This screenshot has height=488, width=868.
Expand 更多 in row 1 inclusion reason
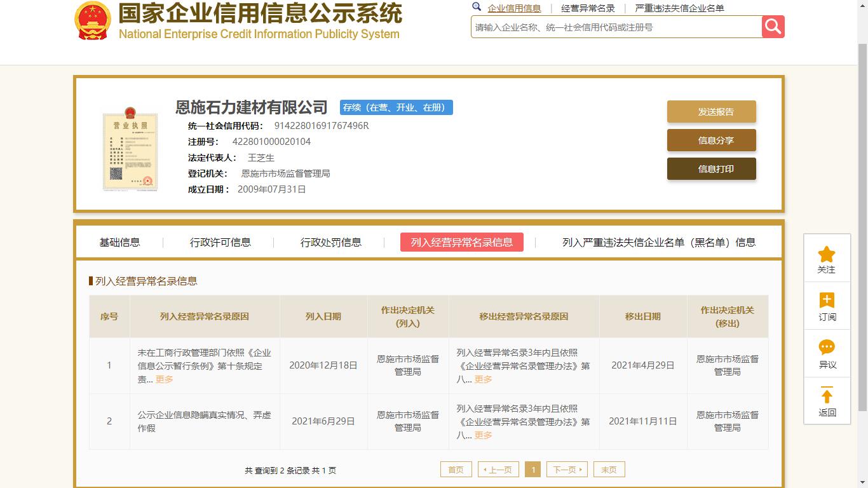coord(164,379)
